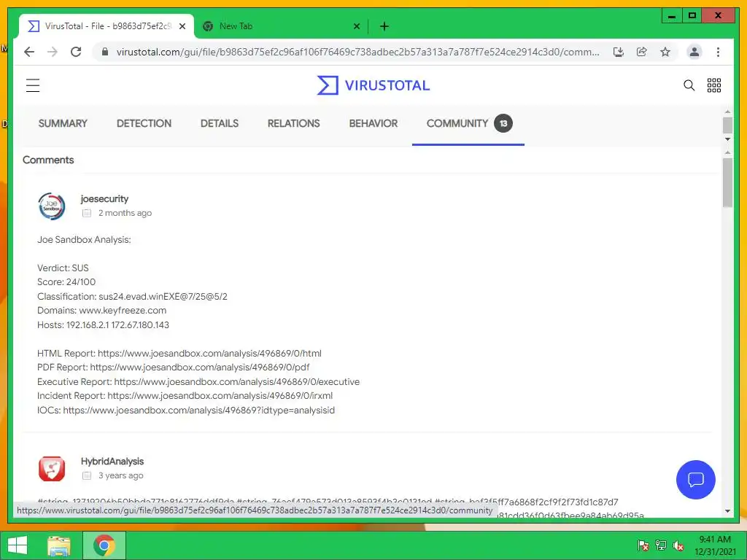This screenshot has width=747, height=560.
Task: Click the site lock icon
Action: 105,52
